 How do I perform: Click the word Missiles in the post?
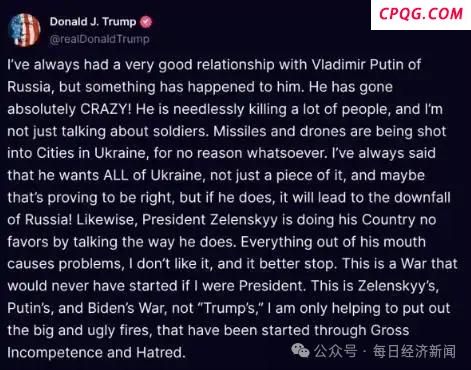point(240,131)
